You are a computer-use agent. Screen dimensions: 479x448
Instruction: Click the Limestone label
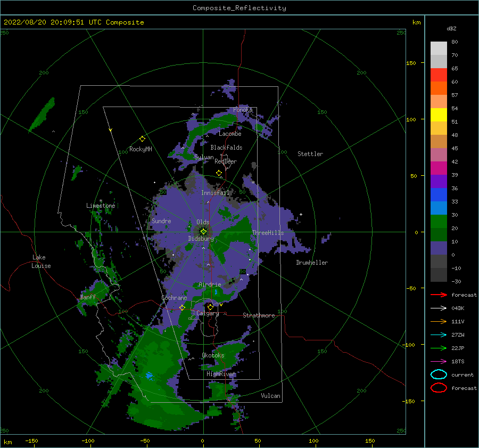tap(101, 206)
